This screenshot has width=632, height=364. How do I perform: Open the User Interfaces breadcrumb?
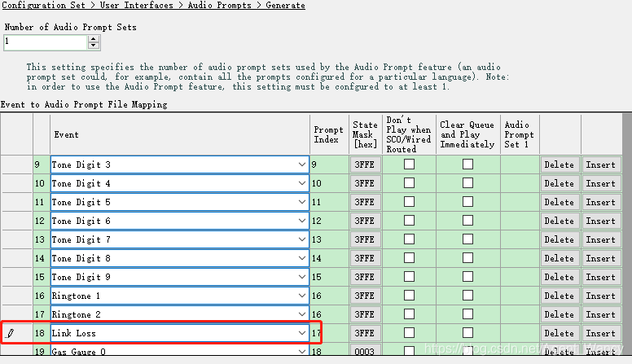pos(137,5)
